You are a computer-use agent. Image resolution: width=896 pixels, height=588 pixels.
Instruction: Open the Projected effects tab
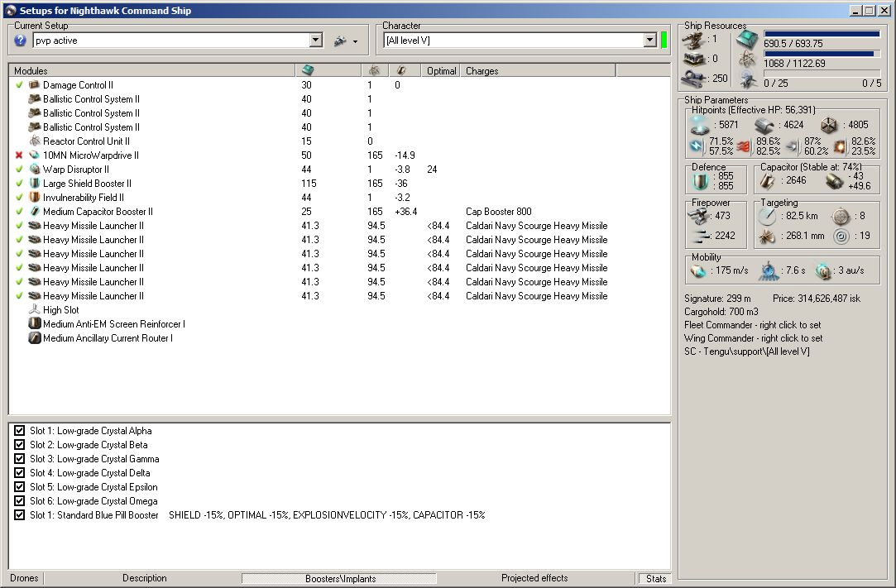(534, 578)
